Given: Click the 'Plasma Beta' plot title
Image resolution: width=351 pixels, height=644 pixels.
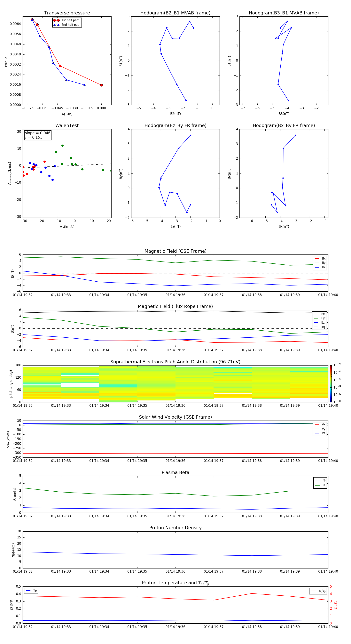Looking at the screenshot, I should (175, 472).
